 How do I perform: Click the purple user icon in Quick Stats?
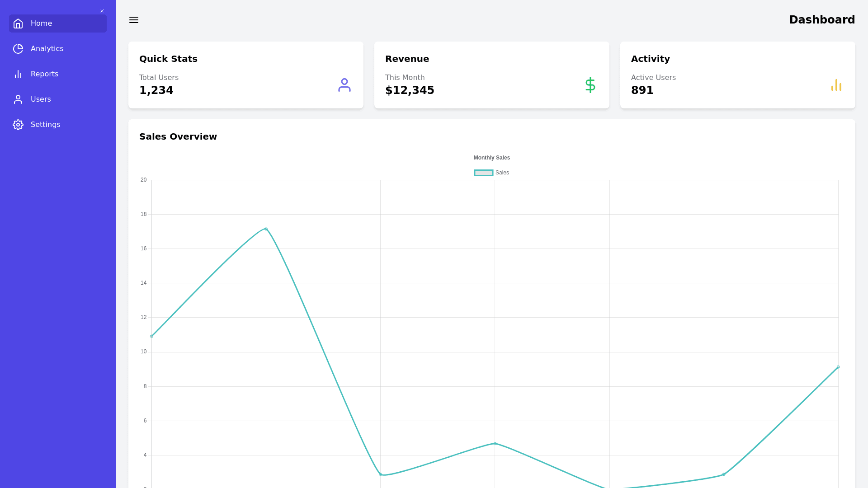[x=344, y=85]
